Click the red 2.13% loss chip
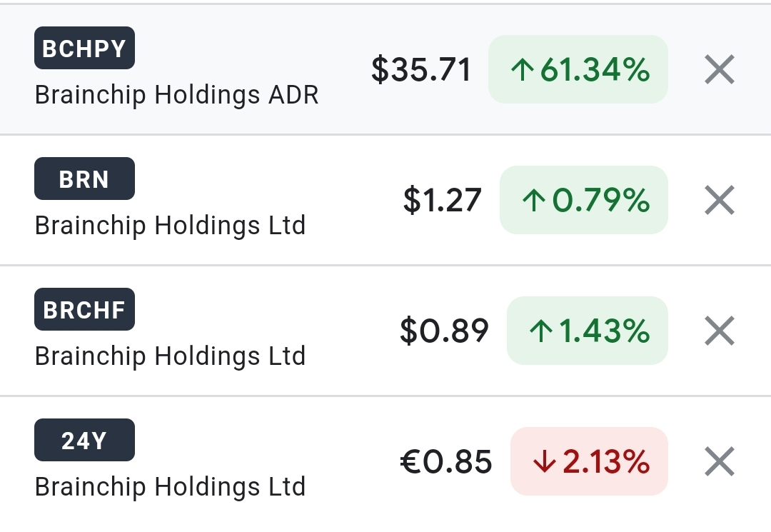The image size is (771, 532). (x=590, y=462)
